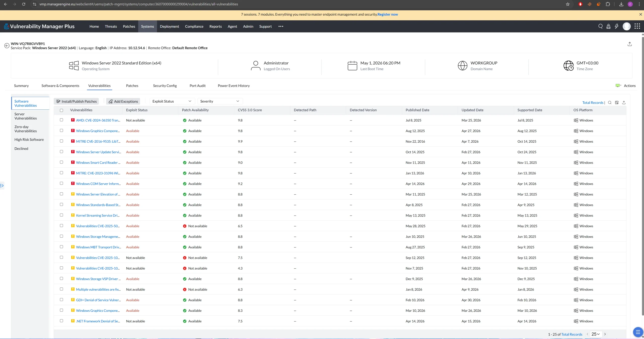Viewport: 644px width, 339px height.
Task: Expand the left side panel arrow icon
Action: coord(2,186)
